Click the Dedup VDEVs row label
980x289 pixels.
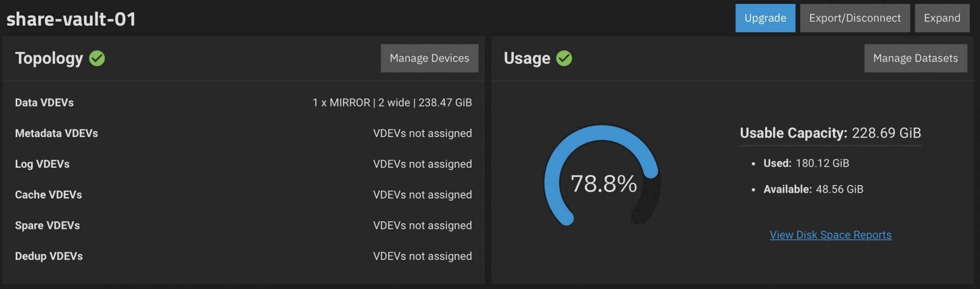click(49, 256)
